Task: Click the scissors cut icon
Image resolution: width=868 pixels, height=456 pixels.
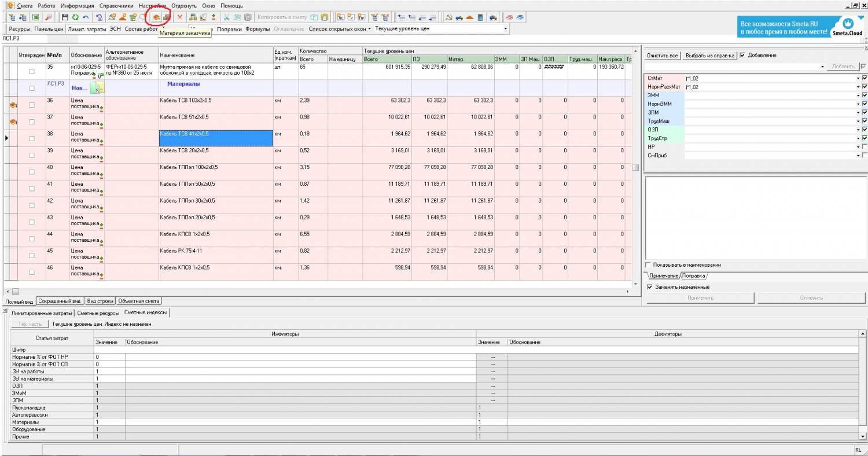Action: [227, 17]
